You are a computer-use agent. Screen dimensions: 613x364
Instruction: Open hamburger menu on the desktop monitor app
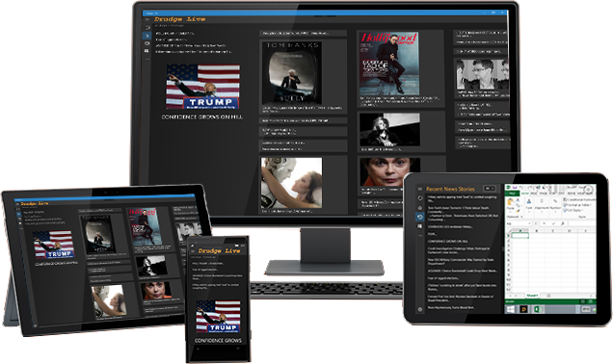click(147, 19)
